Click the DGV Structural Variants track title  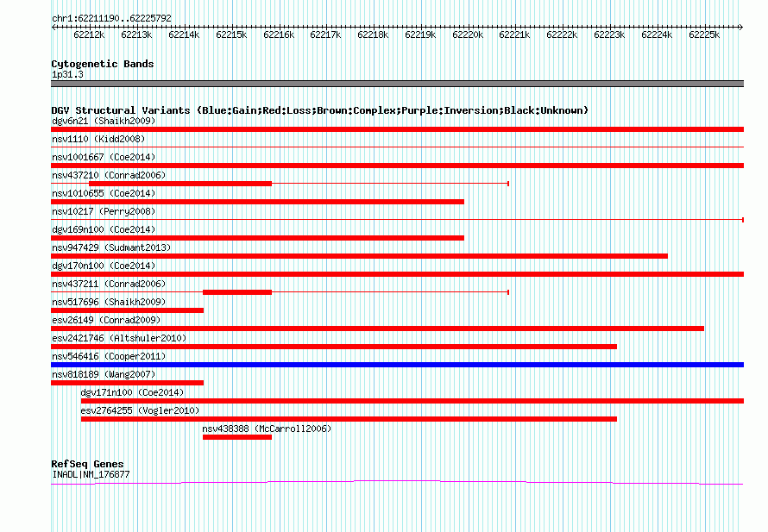[320, 110]
